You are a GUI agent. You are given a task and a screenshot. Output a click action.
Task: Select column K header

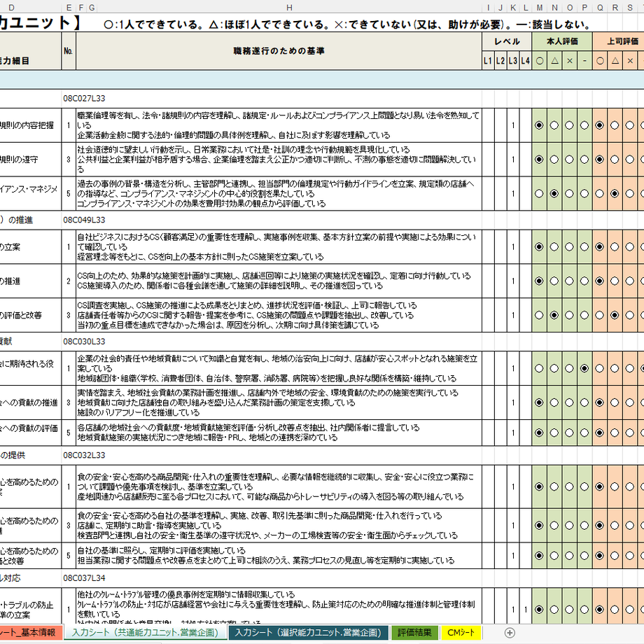pyautogui.click(x=513, y=8)
